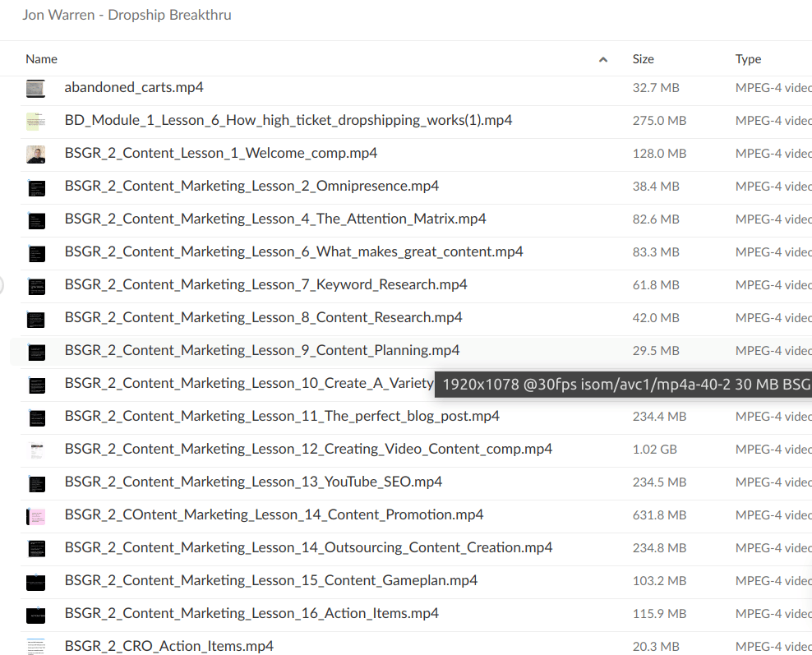
Task: Click document icon of BSGR_2_CRO_Action_Items.mp4
Action: 35,646
